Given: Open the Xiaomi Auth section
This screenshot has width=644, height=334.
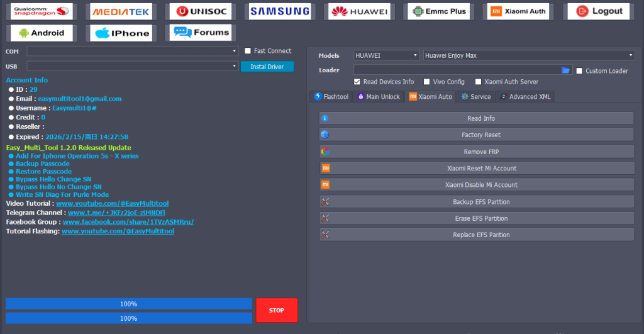Looking at the screenshot, I should coord(518,11).
